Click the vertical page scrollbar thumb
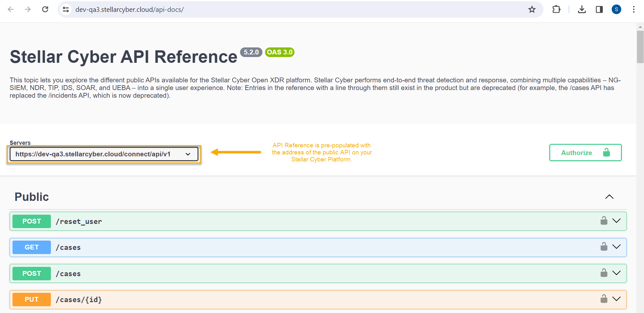 pyautogui.click(x=640, y=47)
